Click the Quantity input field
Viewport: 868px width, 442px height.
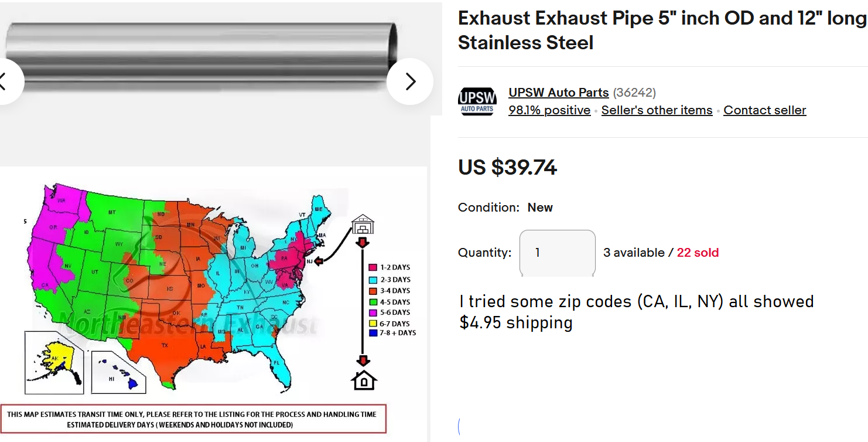(557, 253)
